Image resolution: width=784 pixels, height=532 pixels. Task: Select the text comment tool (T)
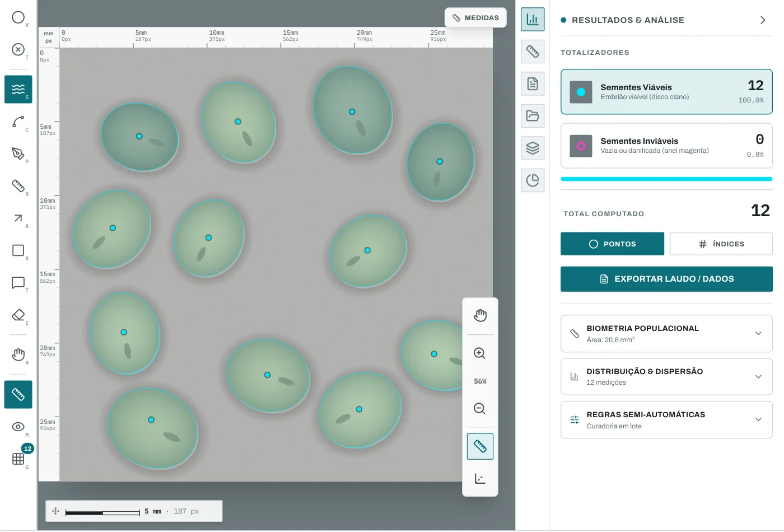point(18,283)
